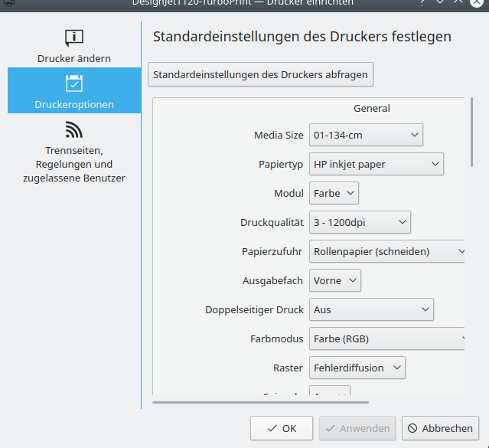The image size is (489, 448).
Task: Click the checkmark icon on OK button
Action: pos(271,429)
